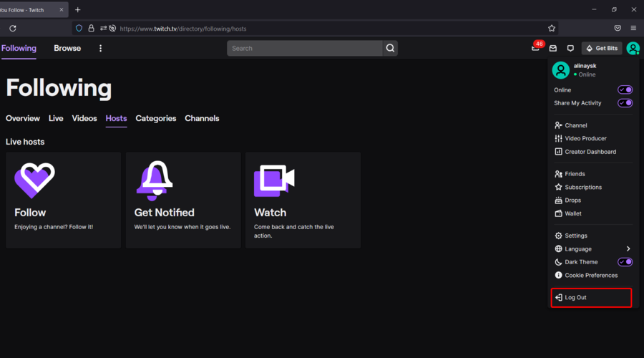Open a new browser tab with plus
The width and height of the screenshot is (644, 358).
click(77, 9)
